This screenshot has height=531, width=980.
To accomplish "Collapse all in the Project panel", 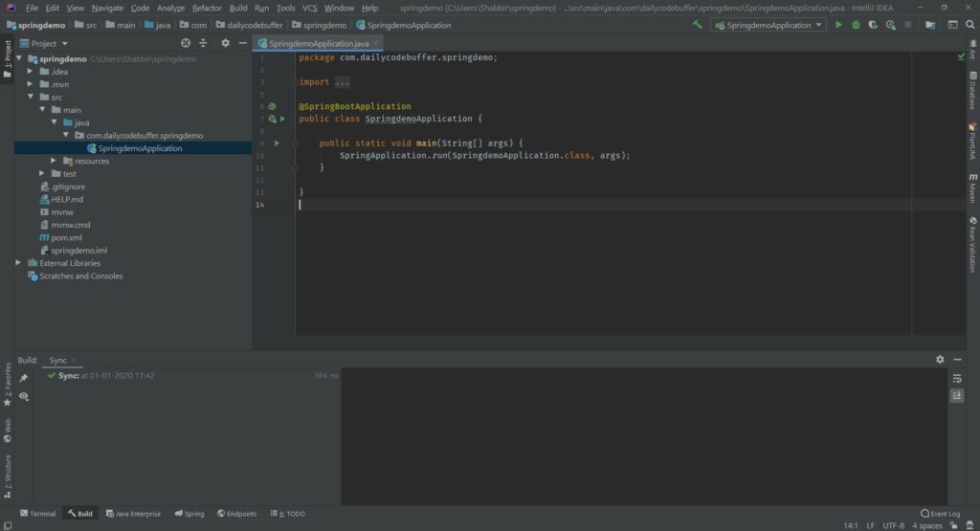I will point(203,43).
